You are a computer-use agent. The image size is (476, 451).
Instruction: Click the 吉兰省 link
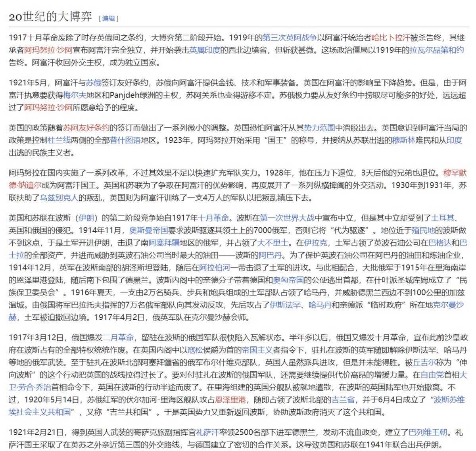(343, 399)
